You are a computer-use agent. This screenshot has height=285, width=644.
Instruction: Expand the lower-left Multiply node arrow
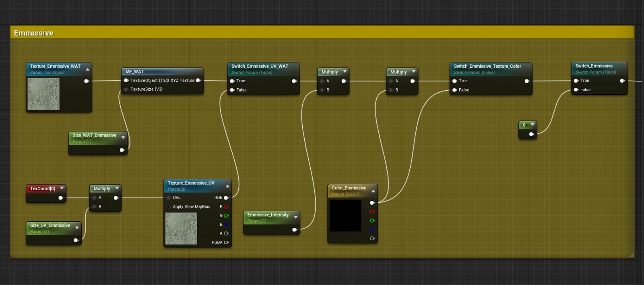[117, 188]
